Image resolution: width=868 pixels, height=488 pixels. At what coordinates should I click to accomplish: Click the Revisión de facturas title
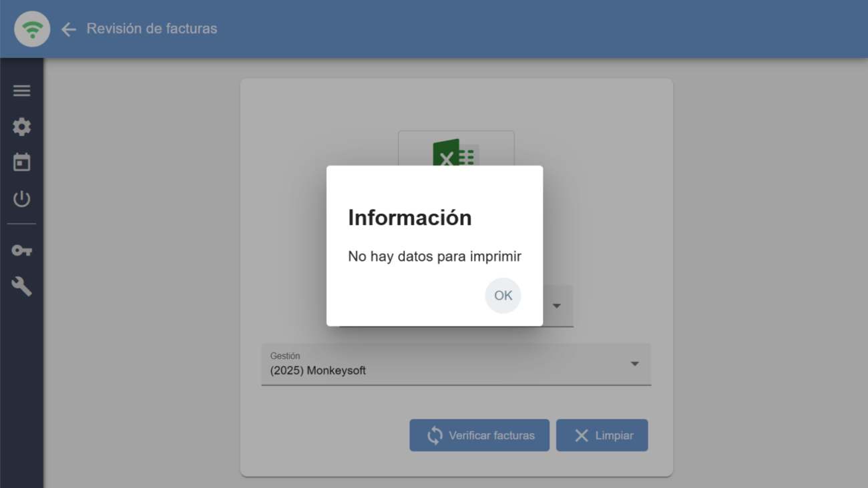(152, 29)
